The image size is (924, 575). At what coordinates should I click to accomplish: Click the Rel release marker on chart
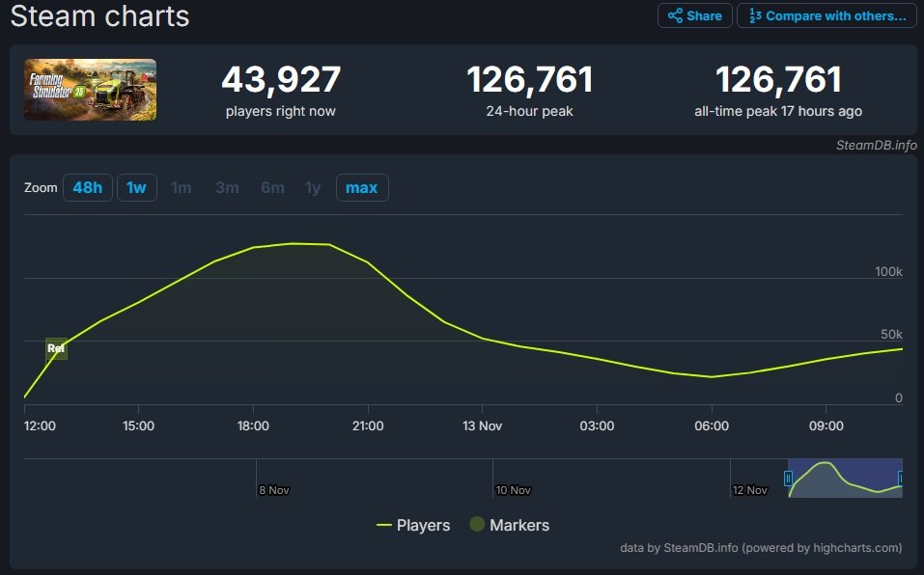tap(56, 348)
